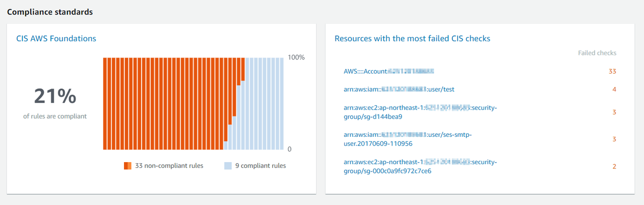Click the 'Compliance standards' section heading
Screen dimensions: 644x205
50,12
